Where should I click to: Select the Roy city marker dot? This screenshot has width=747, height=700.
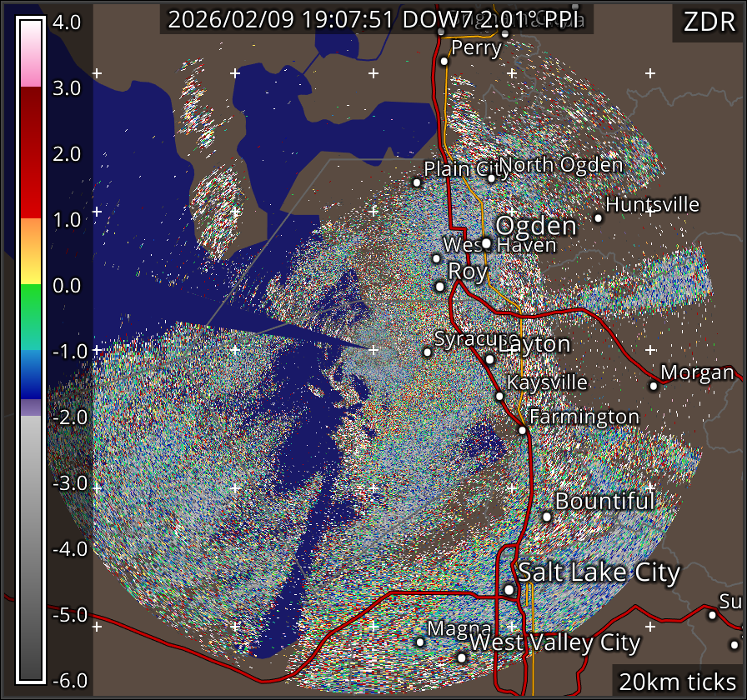pyautogui.click(x=440, y=287)
